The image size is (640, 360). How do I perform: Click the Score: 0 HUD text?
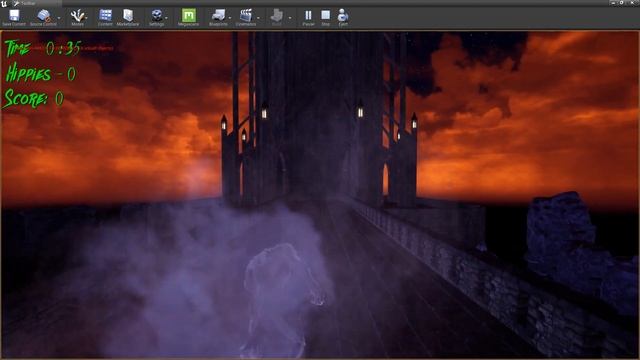[33, 99]
